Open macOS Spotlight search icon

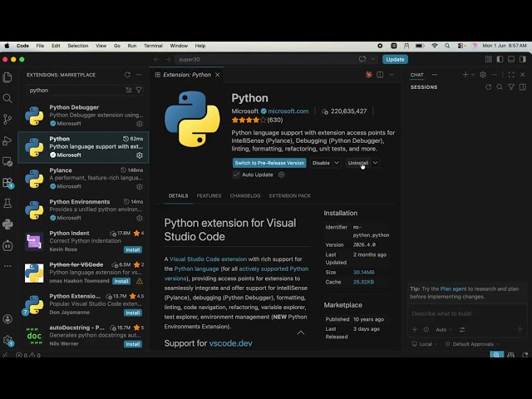point(447,46)
